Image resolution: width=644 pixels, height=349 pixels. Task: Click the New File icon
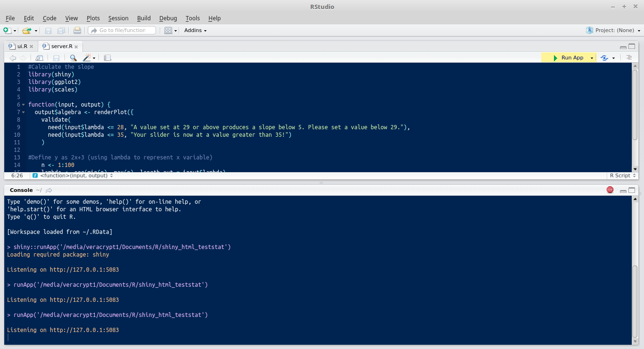[7, 30]
